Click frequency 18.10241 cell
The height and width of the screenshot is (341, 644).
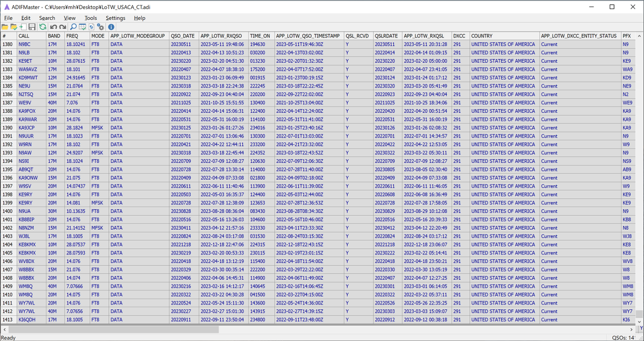(77, 44)
